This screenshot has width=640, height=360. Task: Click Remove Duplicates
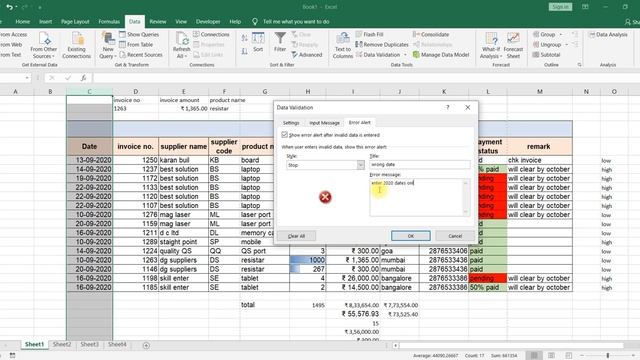coord(382,44)
